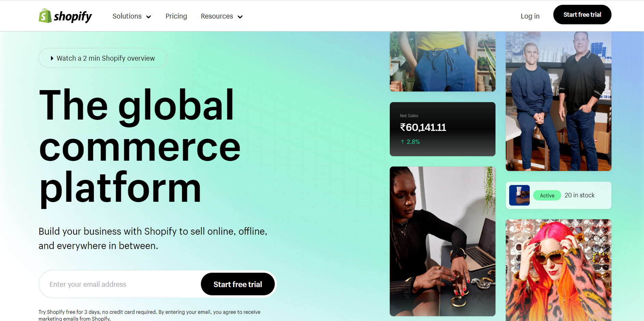Select the Net Sales card
Screen dimensions: 644x321
pos(442,129)
